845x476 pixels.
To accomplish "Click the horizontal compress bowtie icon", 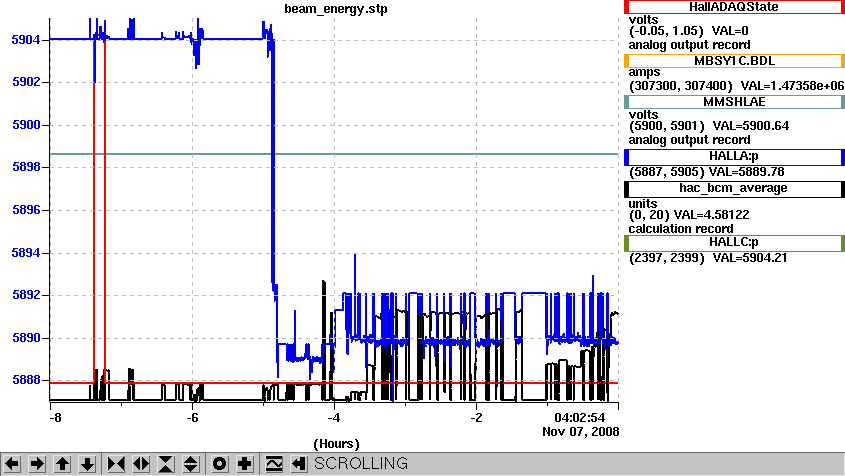I will pyautogui.click(x=116, y=464).
